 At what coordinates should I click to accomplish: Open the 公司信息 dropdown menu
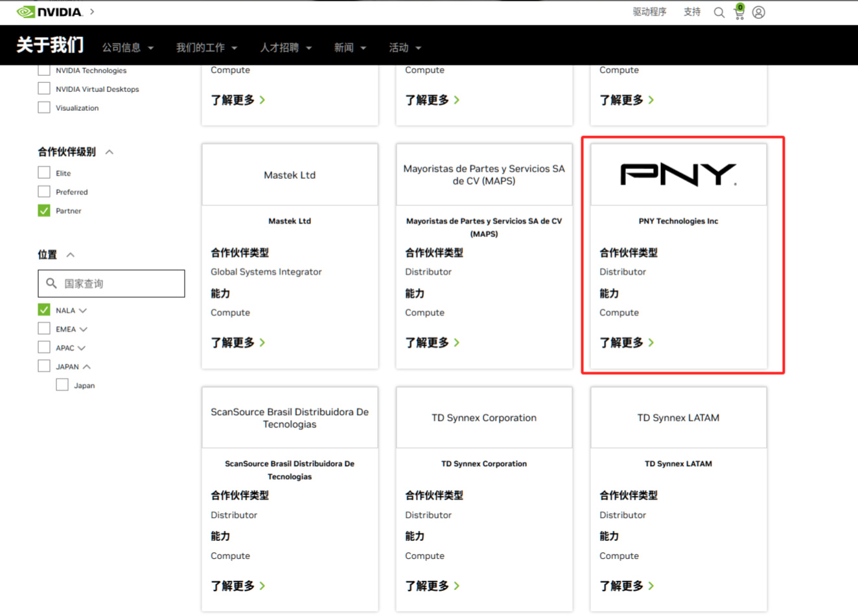(x=128, y=47)
